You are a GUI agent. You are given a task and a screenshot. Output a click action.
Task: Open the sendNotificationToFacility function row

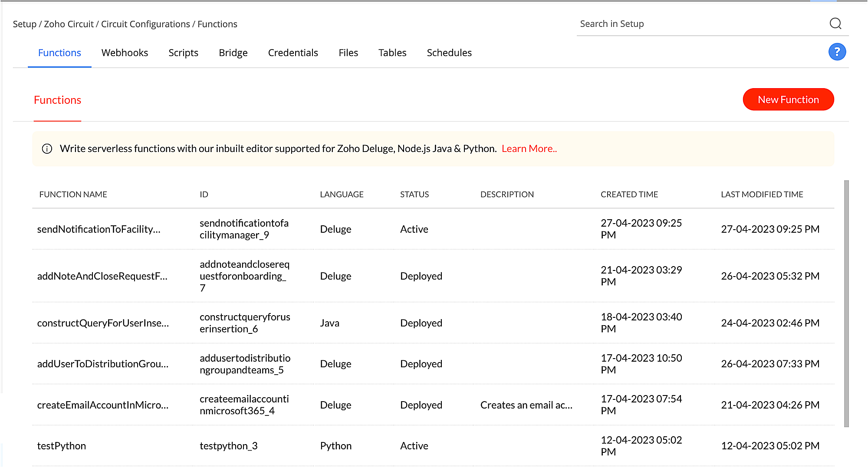[x=99, y=229]
